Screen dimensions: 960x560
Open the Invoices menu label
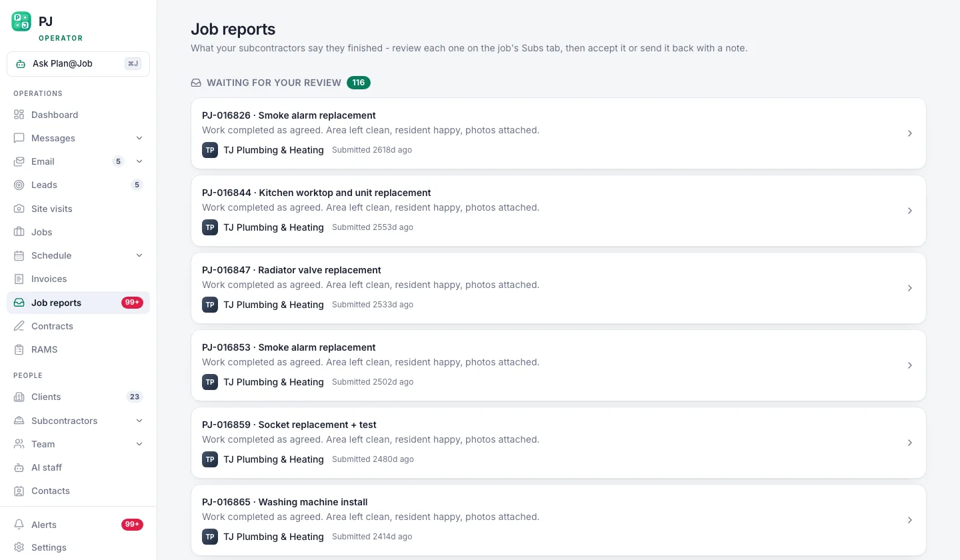point(49,279)
